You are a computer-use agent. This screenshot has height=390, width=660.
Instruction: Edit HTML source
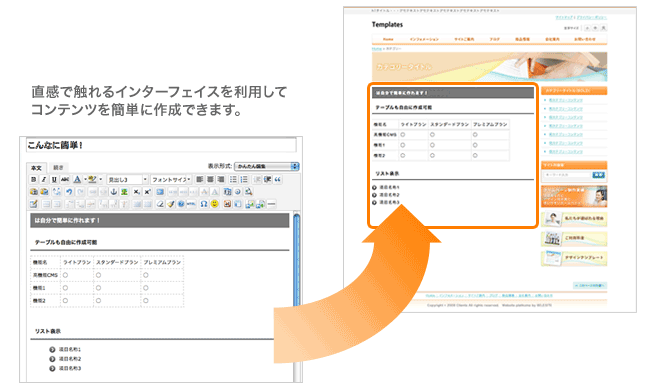[x=192, y=204]
